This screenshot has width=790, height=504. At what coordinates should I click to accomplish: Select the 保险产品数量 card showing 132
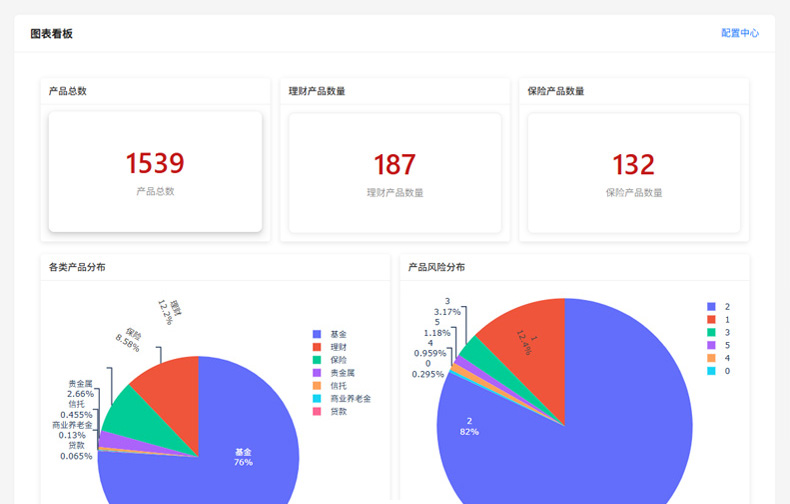coord(634,172)
